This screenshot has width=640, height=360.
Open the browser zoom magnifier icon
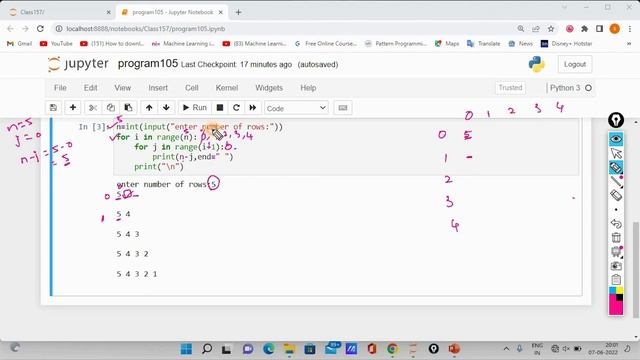click(521, 29)
